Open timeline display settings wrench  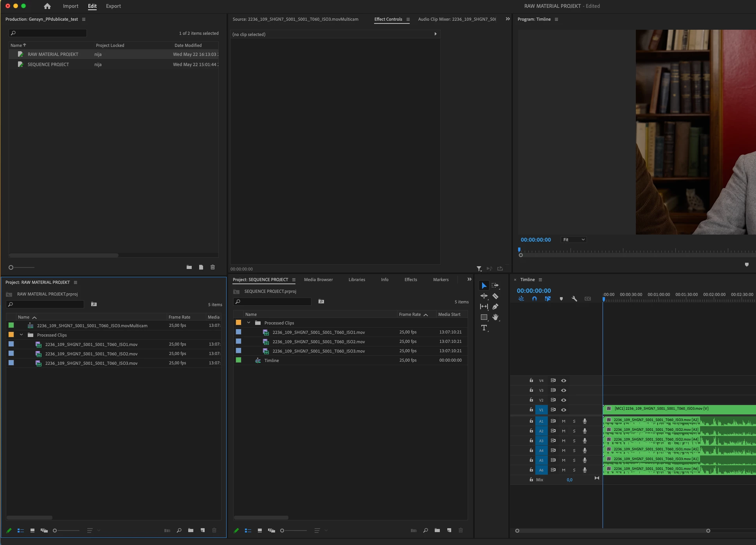[574, 299]
